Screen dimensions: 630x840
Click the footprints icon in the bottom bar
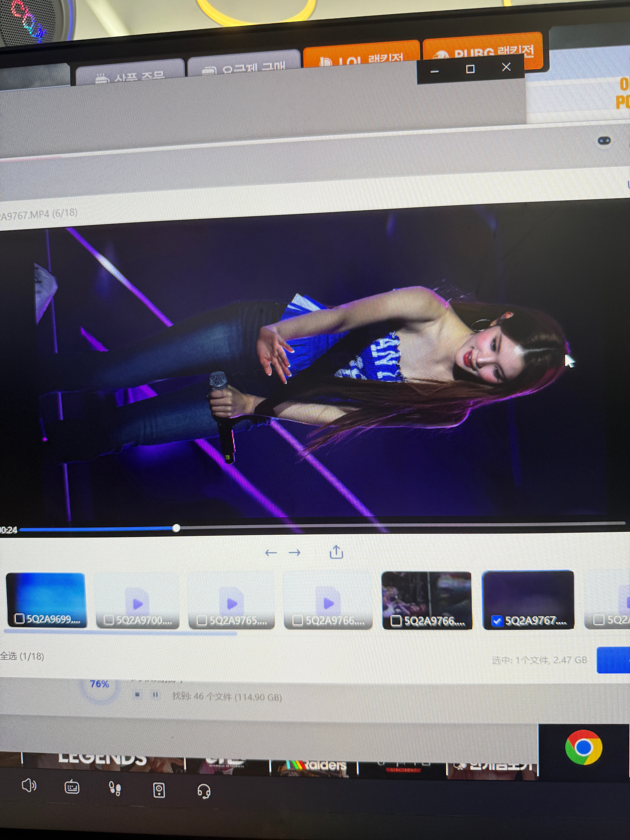pyautogui.click(x=115, y=788)
